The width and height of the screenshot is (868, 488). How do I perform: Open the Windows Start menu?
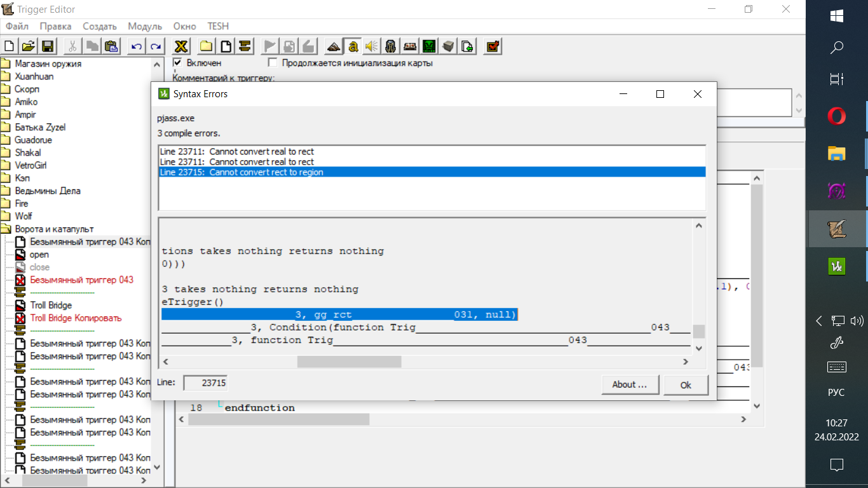coord(837,16)
